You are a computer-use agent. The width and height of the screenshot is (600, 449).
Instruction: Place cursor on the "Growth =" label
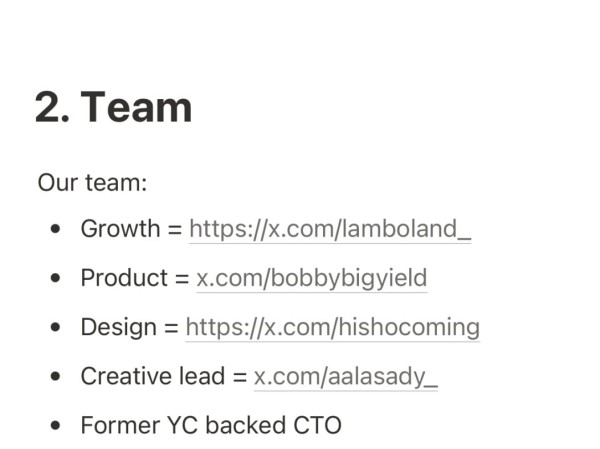pyautogui.click(x=132, y=229)
